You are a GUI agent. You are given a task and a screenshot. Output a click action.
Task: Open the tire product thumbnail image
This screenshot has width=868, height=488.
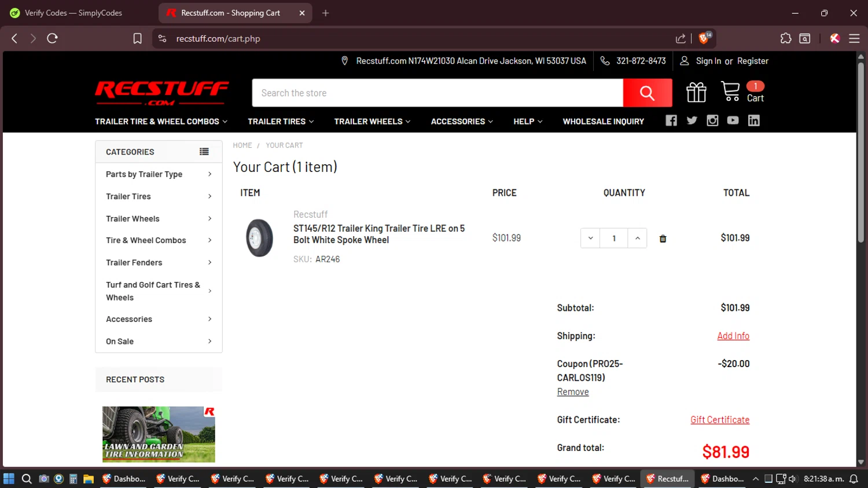point(259,237)
